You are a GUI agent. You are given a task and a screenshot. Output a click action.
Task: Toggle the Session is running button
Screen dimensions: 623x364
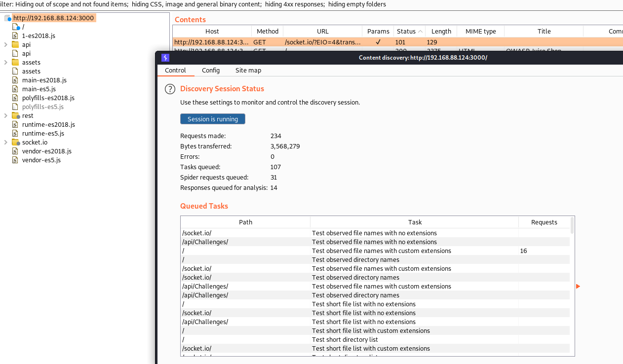pos(212,119)
